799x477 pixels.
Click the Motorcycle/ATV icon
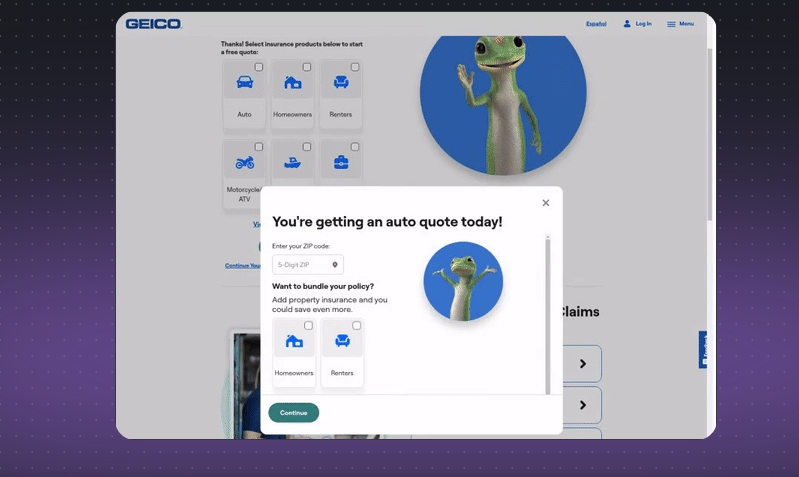point(244,162)
